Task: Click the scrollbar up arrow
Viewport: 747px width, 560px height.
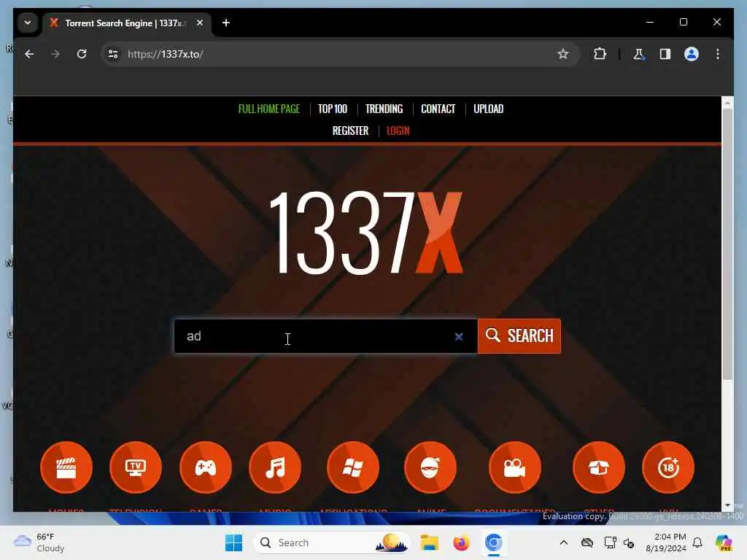Action: 727,102
